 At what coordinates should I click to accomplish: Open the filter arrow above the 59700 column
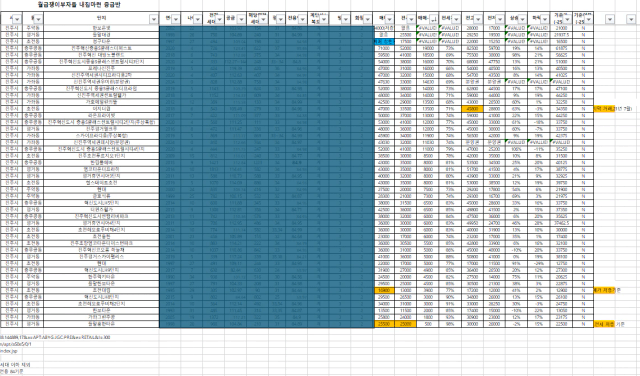(500, 19)
